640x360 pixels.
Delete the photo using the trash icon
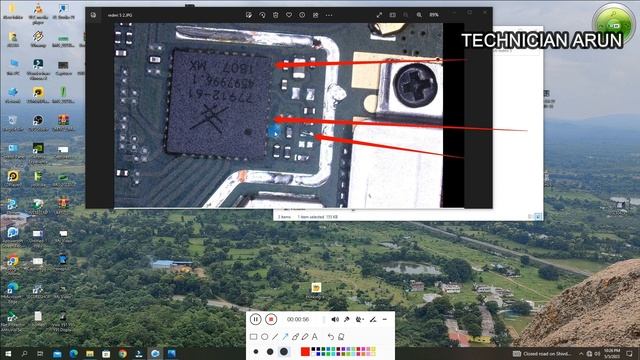point(276,15)
